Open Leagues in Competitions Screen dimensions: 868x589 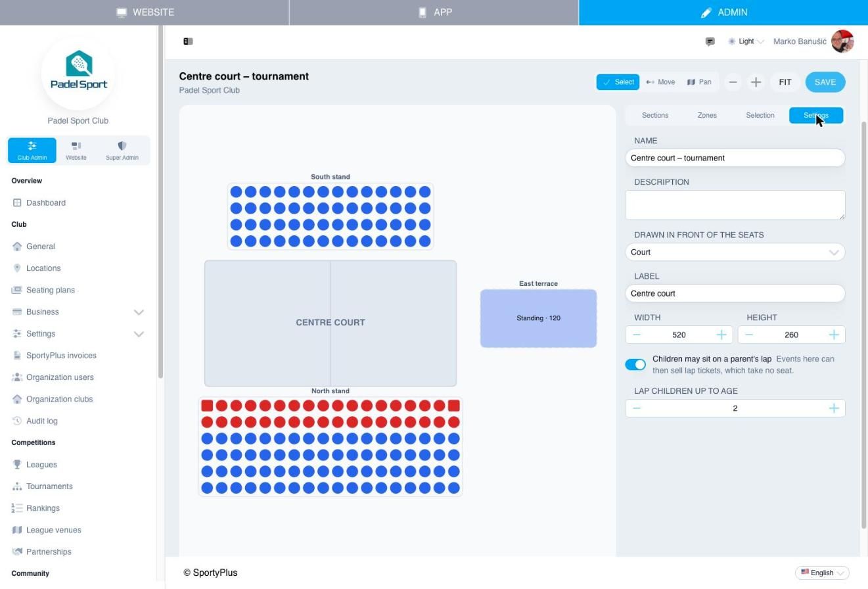point(41,465)
